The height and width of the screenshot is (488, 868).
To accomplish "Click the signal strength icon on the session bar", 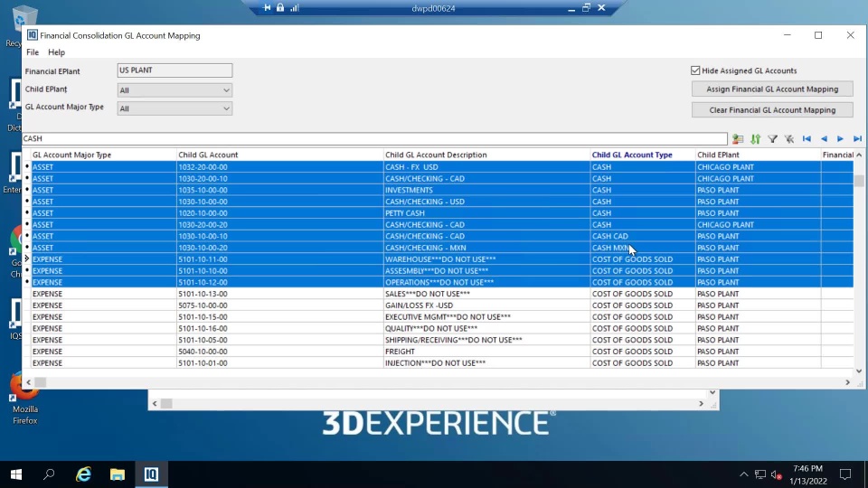I will (x=295, y=8).
